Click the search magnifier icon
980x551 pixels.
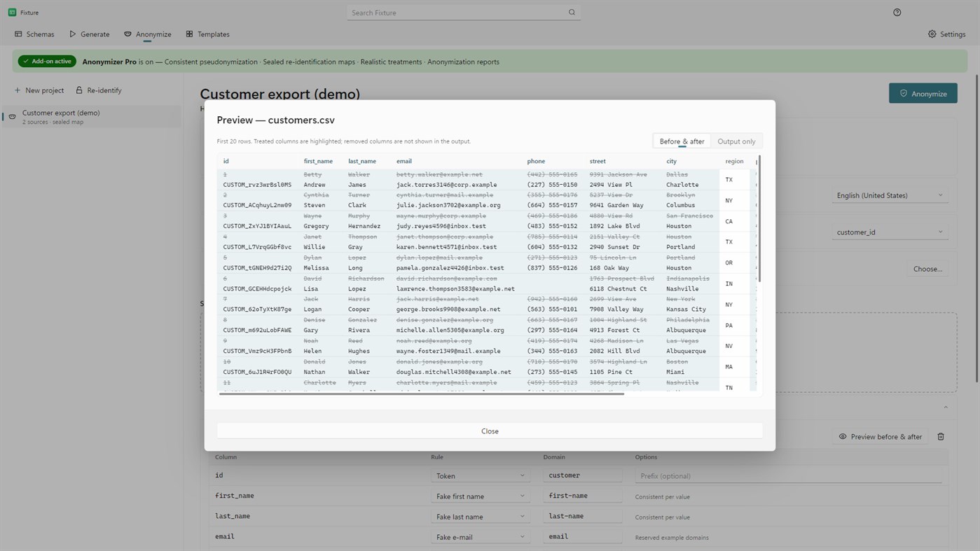572,13
